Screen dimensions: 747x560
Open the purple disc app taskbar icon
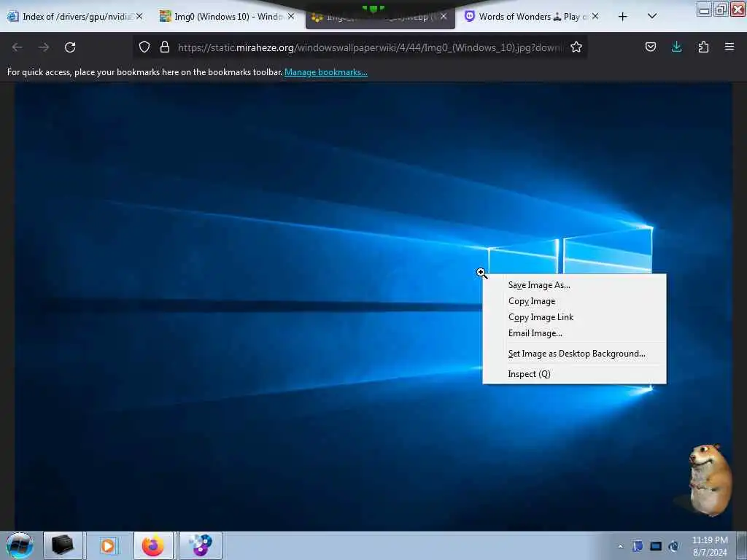(200, 545)
